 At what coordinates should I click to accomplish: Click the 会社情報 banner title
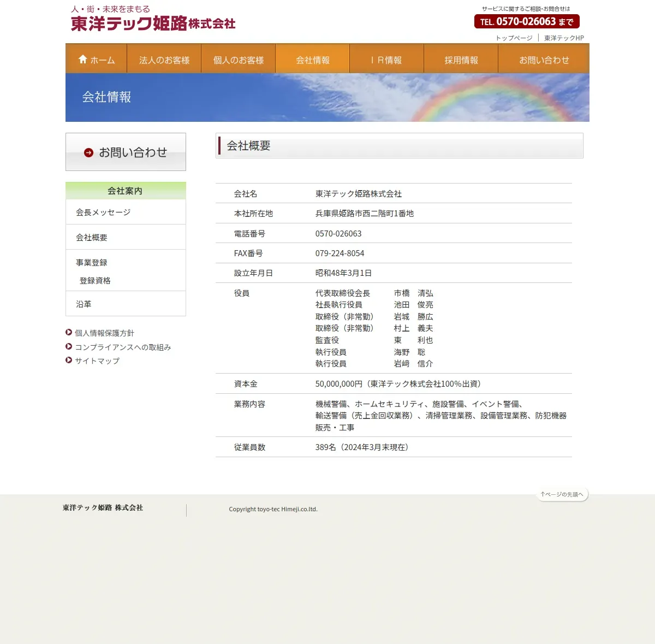click(x=106, y=97)
